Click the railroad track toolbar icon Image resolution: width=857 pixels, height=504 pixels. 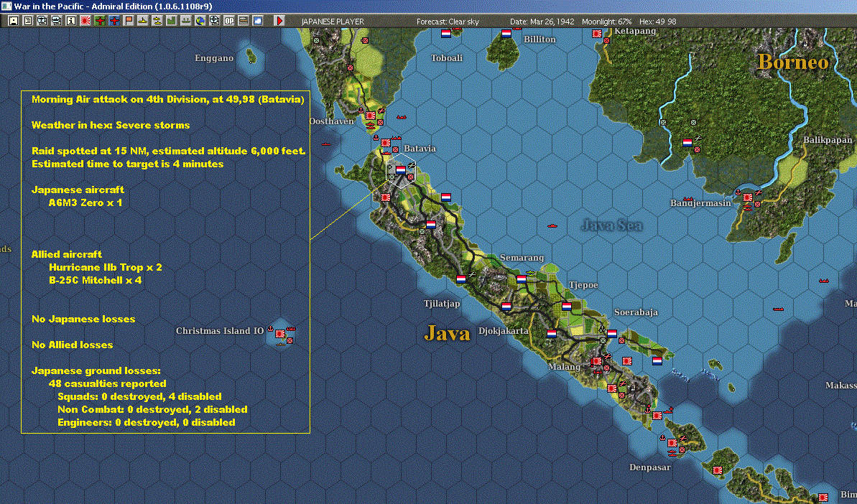(x=244, y=21)
